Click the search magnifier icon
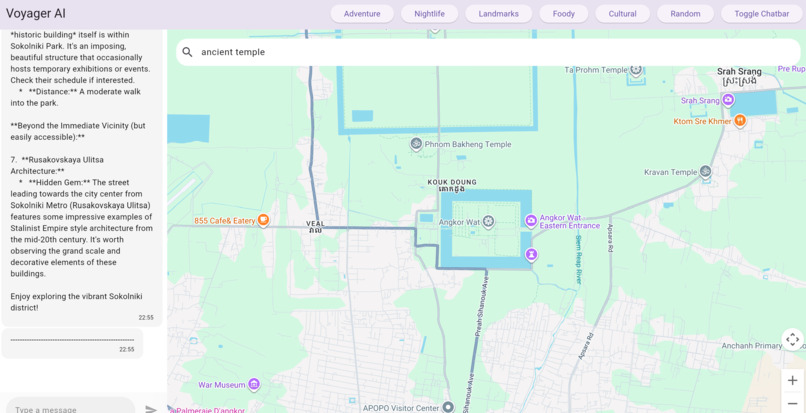Screen dimensions: 806x413 (188, 52)
